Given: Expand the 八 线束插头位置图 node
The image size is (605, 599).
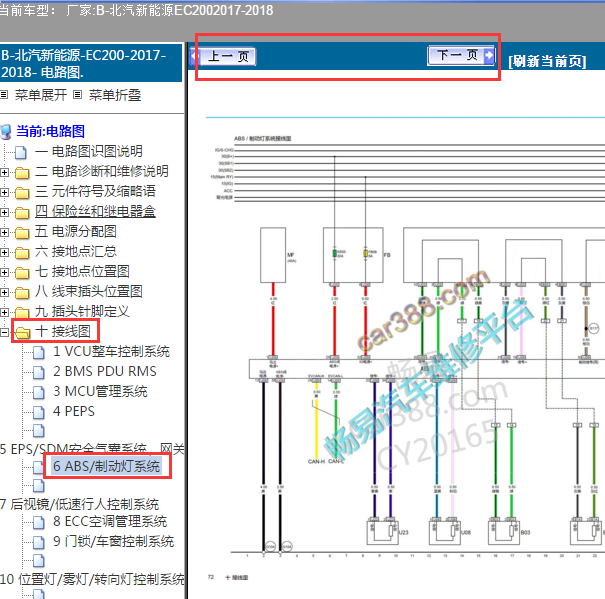Looking at the screenshot, I should point(4,292).
